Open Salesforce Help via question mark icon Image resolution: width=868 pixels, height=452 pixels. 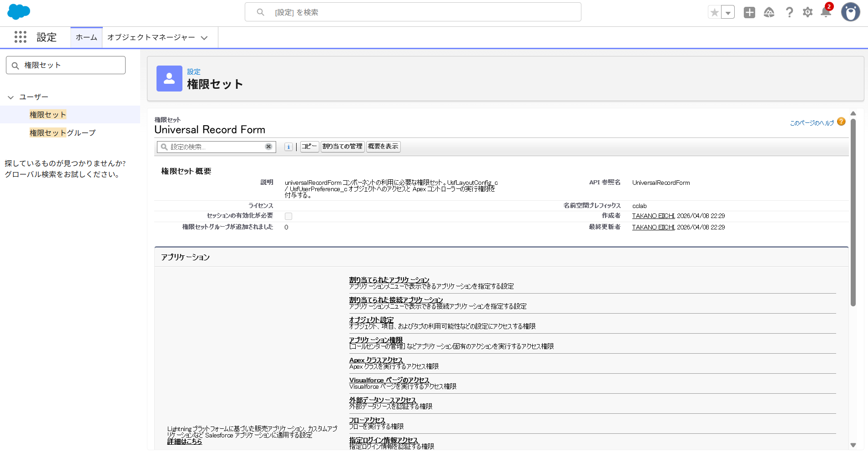tap(790, 12)
